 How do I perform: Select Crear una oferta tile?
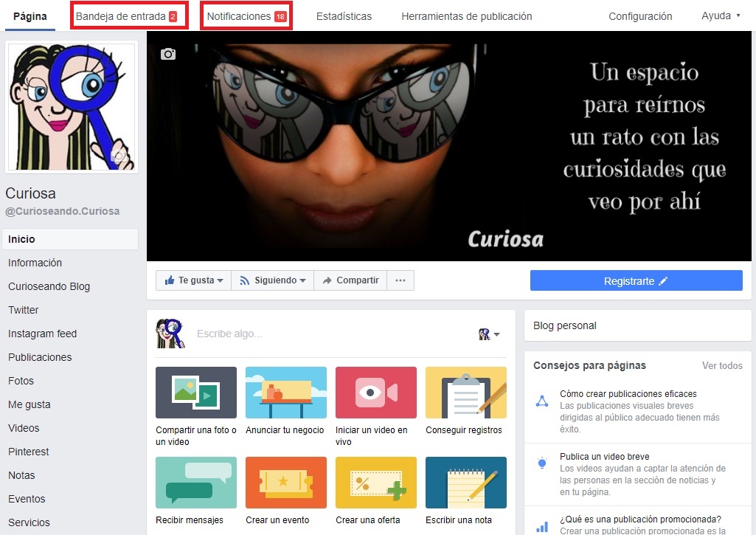pos(375,491)
